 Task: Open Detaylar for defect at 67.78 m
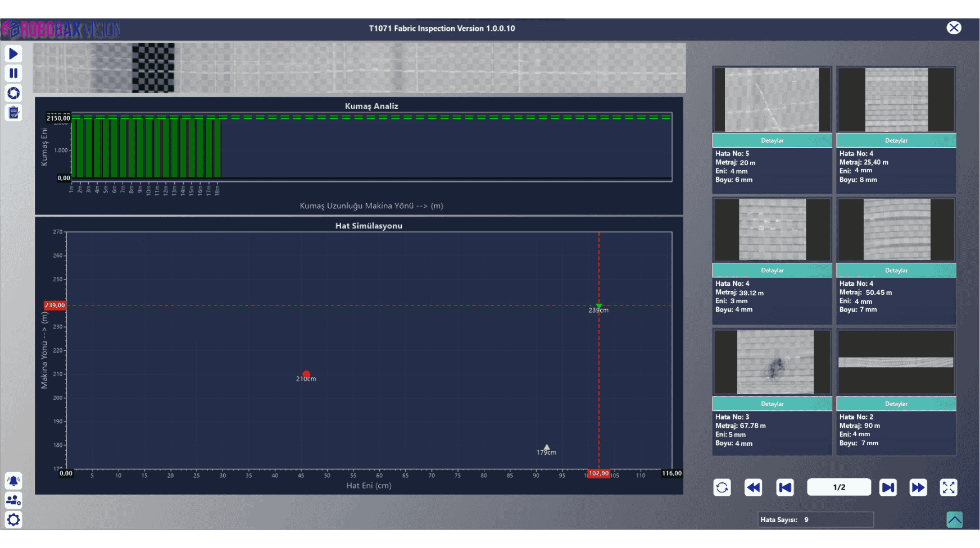pyautogui.click(x=772, y=404)
